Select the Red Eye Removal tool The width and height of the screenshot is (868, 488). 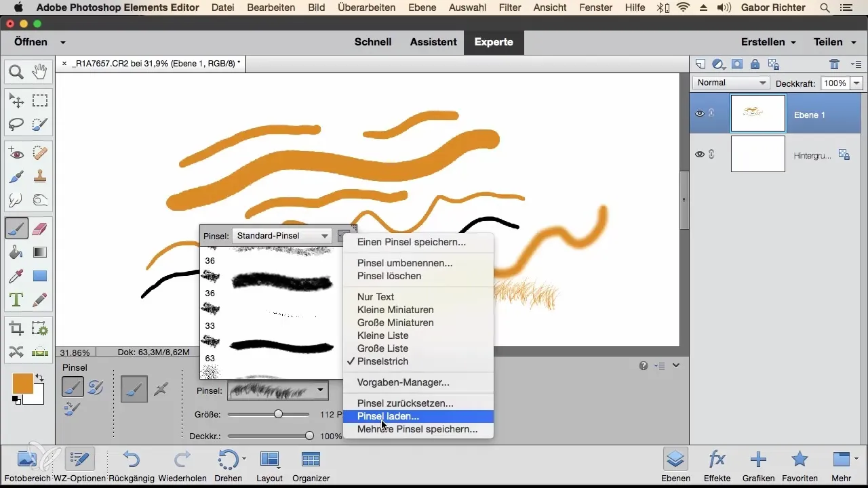point(16,154)
